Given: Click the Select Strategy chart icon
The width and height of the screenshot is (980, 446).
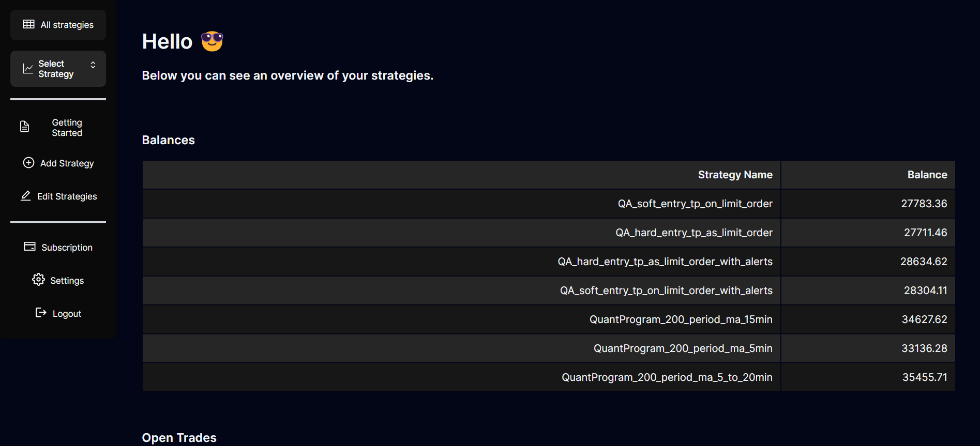Looking at the screenshot, I should (28, 69).
